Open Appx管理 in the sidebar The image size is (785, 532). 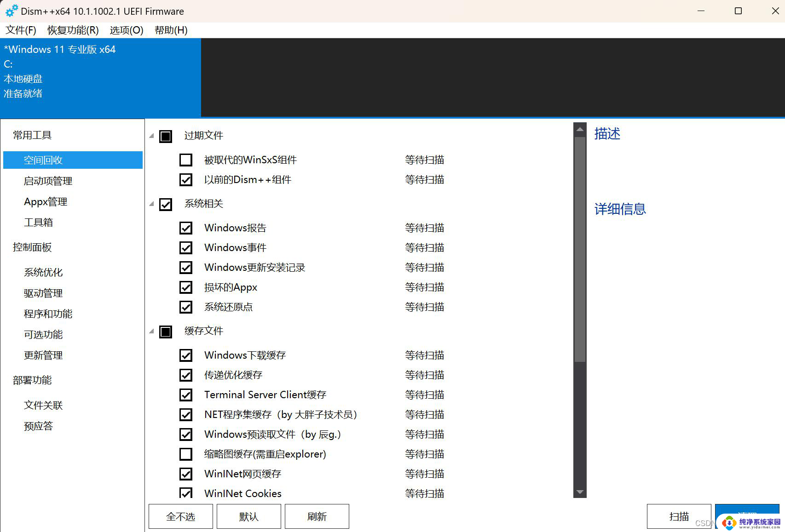tap(46, 201)
